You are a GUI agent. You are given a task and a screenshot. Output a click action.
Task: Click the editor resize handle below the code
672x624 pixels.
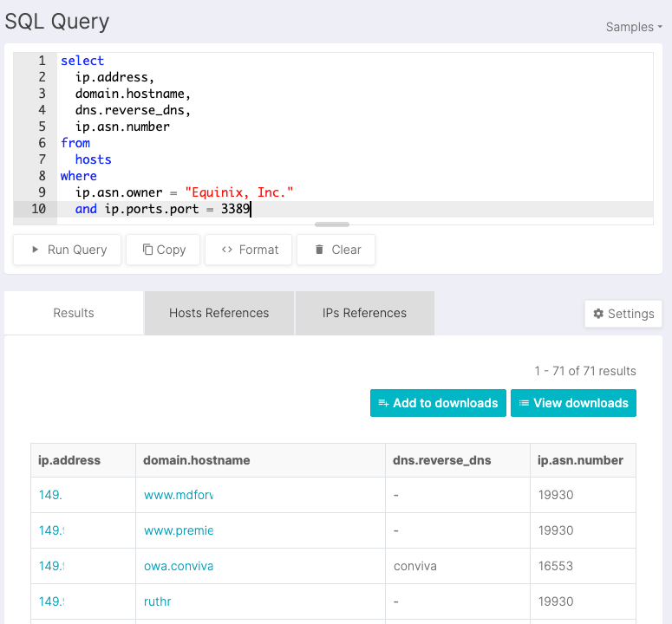pyautogui.click(x=332, y=224)
